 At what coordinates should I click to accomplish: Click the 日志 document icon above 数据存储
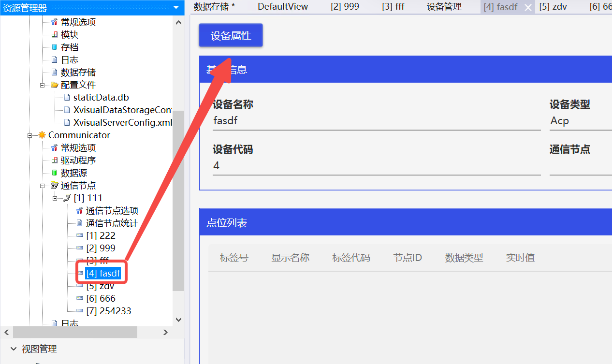[x=54, y=60]
